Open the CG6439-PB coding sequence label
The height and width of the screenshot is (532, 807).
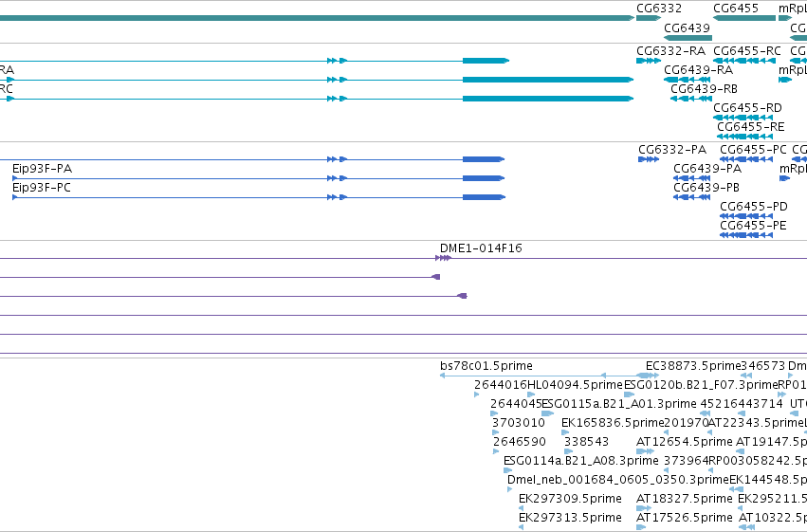pos(706,188)
